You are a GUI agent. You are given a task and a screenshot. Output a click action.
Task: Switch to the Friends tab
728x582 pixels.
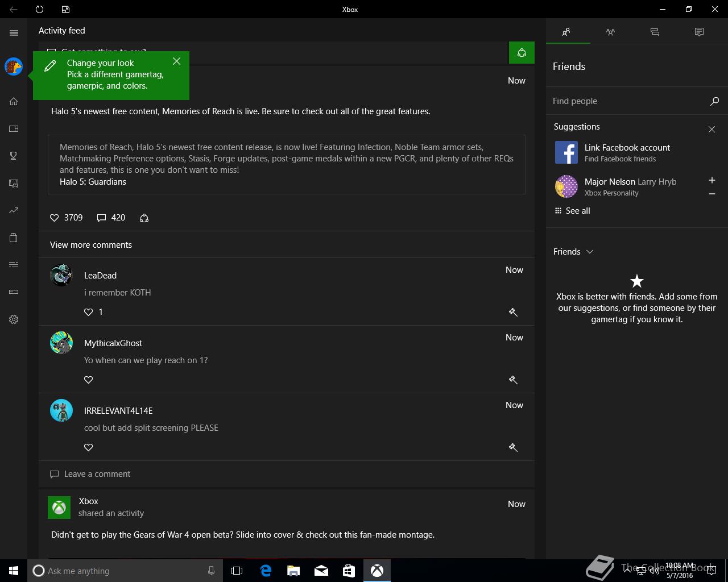[x=566, y=32]
